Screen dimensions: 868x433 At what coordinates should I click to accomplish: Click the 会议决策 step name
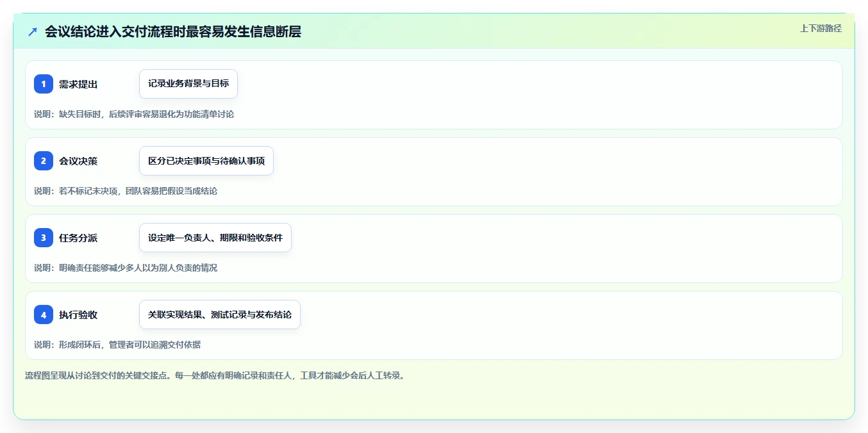[x=78, y=161]
